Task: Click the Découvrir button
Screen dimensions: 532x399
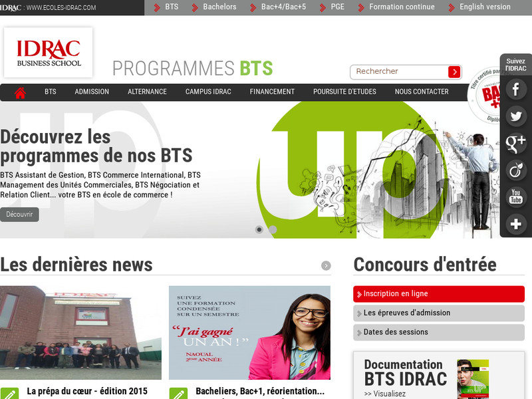Action: click(x=19, y=214)
